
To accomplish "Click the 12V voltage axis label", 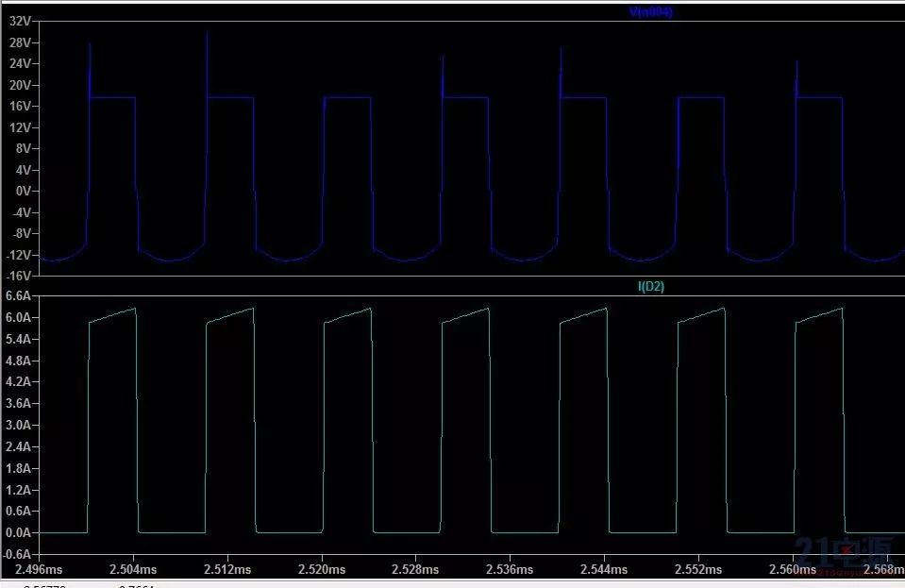I will tap(20, 127).
